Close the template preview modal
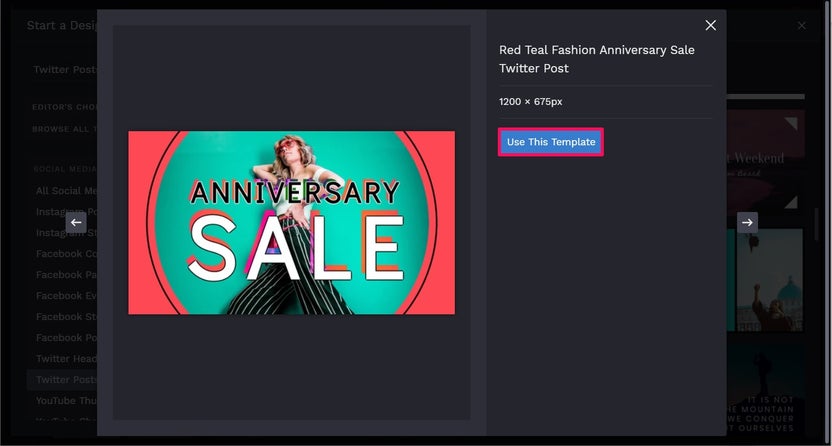This screenshot has height=446, width=832. click(710, 25)
